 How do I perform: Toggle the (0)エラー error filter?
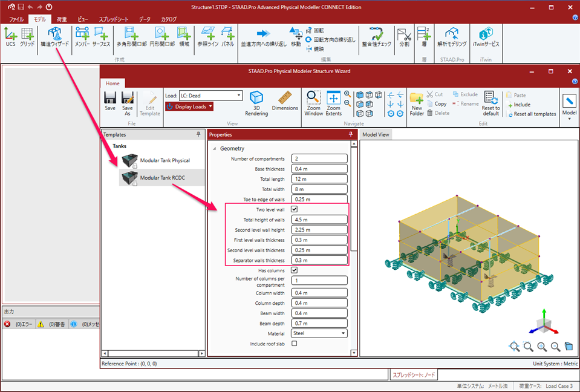tap(19, 324)
